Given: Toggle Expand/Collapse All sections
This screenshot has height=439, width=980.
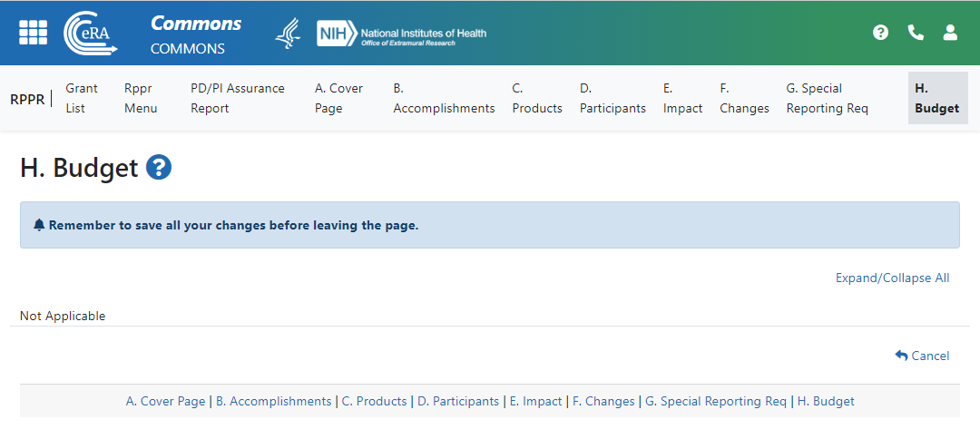Looking at the screenshot, I should click(x=892, y=278).
